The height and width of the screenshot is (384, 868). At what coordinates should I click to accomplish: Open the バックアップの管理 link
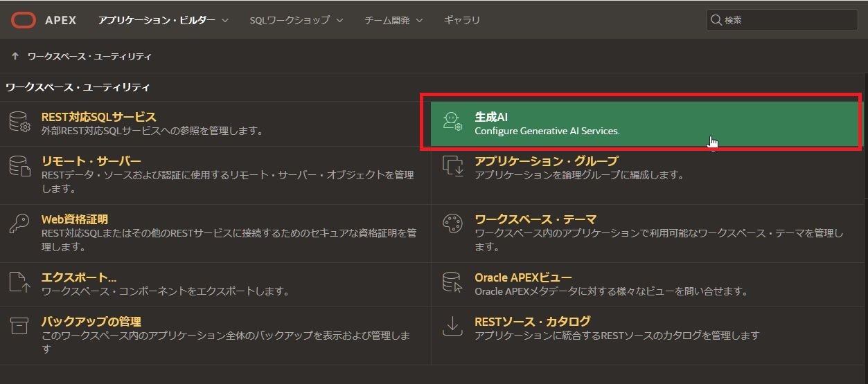[x=91, y=321]
